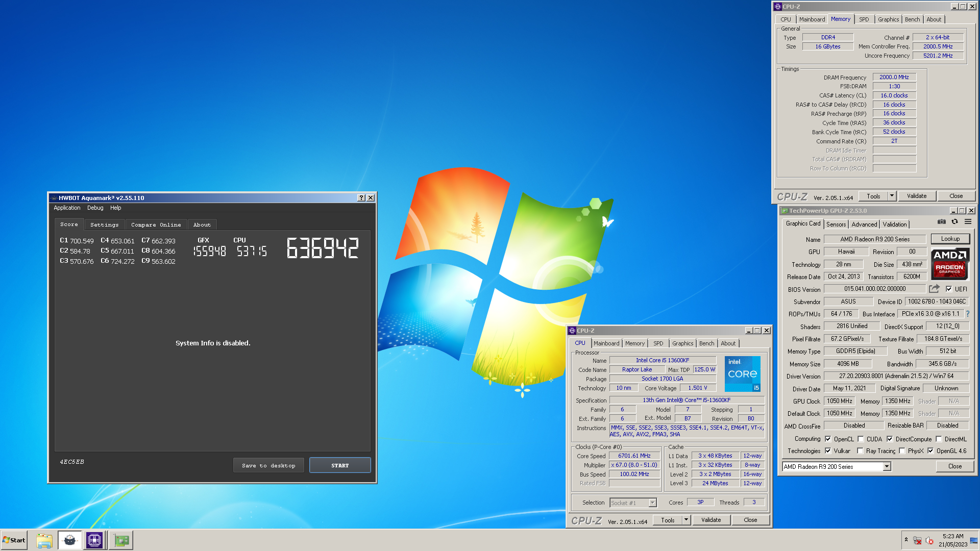Toggle the Vulkan checkbox
The height and width of the screenshot is (551, 980).
pyautogui.click(x=828, y=451)
